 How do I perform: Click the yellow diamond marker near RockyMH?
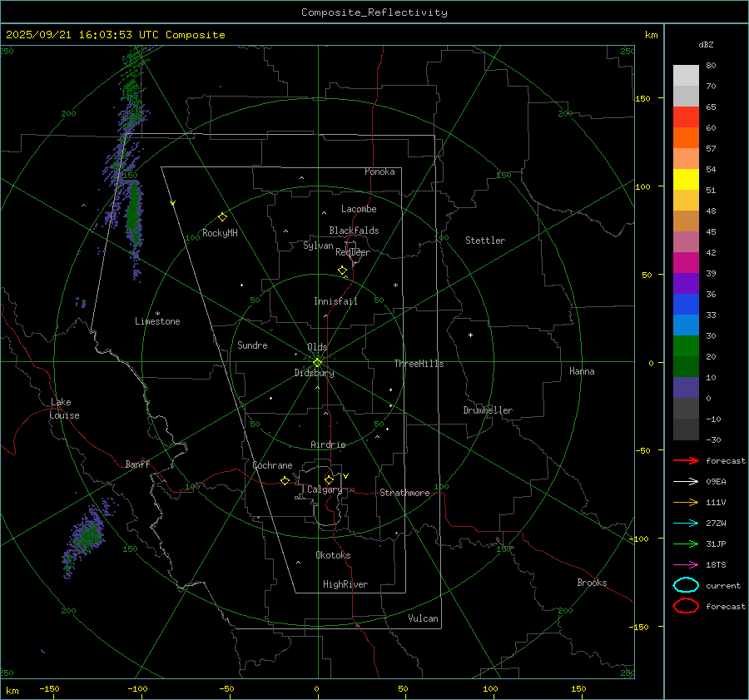(222, 216)
